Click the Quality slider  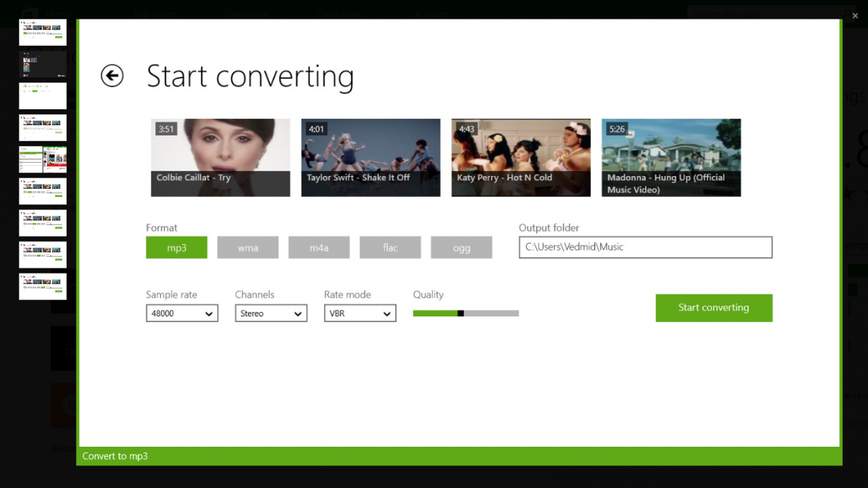click(x=466, y=314)
